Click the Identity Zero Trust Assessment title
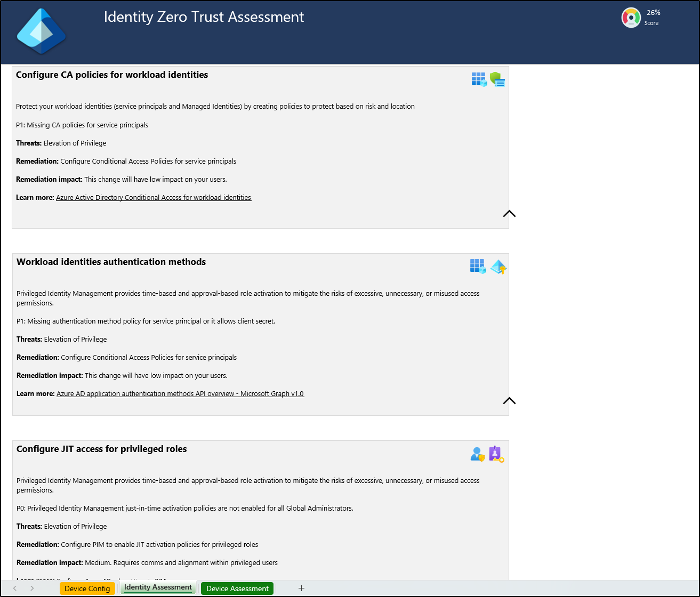This screenshot has height=597, width=700. pyautogui.click(x=204, y=17)
